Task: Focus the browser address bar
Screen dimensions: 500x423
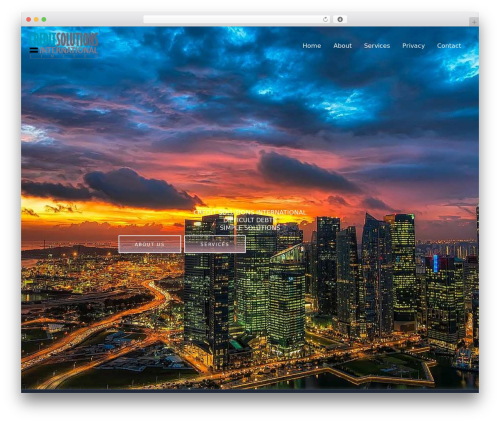Action: 237,19
